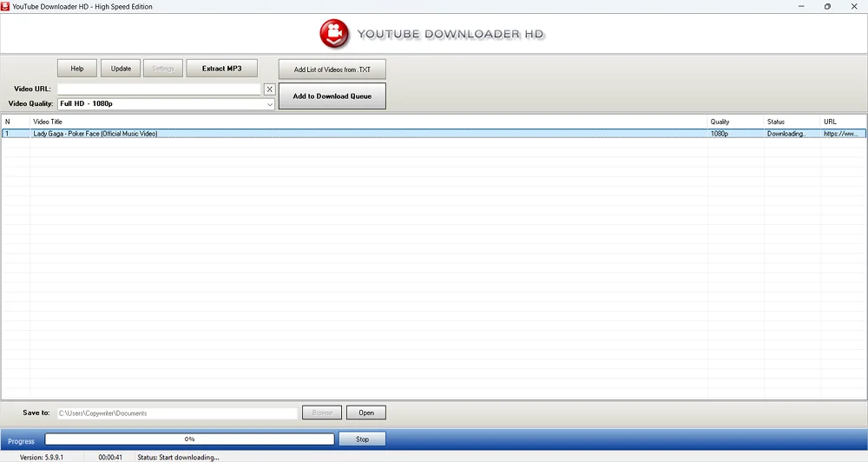The image size is (868, 462).
Task: Click the YouTube Downloader HD camera logo
Action: (334, 34)
